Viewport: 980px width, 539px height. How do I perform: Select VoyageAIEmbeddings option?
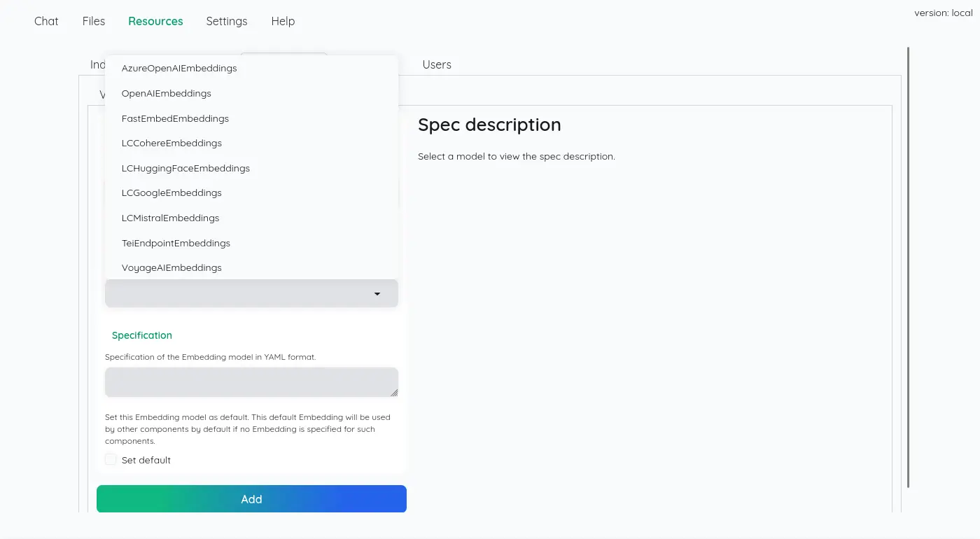coord(171,268)
